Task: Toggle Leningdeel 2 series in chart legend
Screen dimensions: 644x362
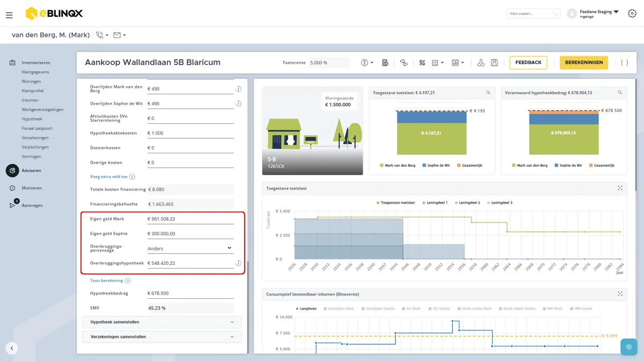Action: (x=467, y=203)
